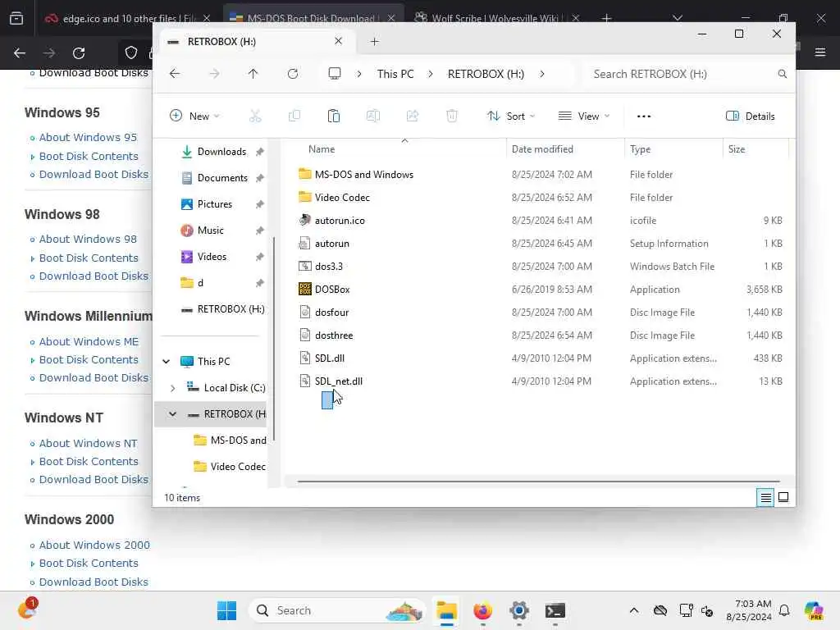Click the Copy icon in Explorer toolbar
The image size is (840, 630).
tap(294, 116)
